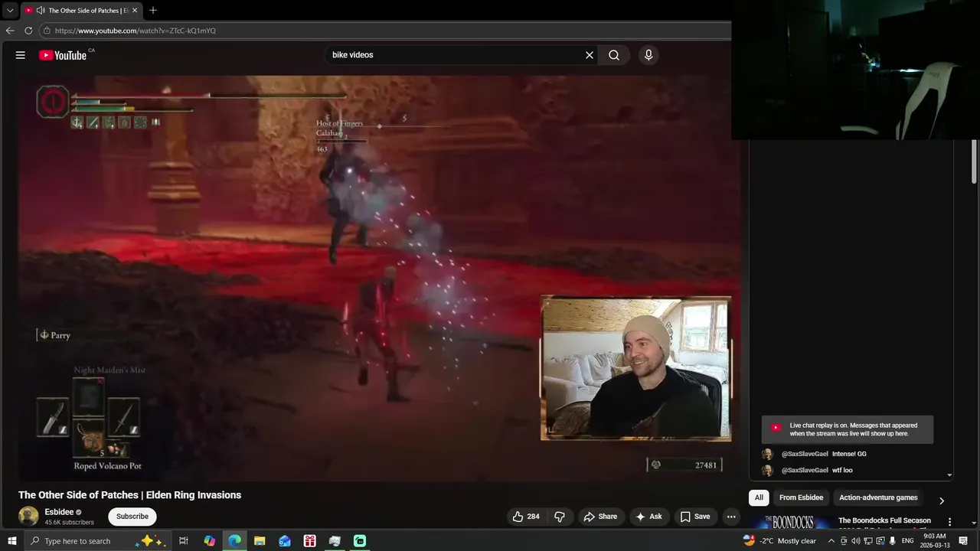Switch to Microsoft Edge on taskbar
This screenshot has width=980, height=551.
(x=235, y=541)
